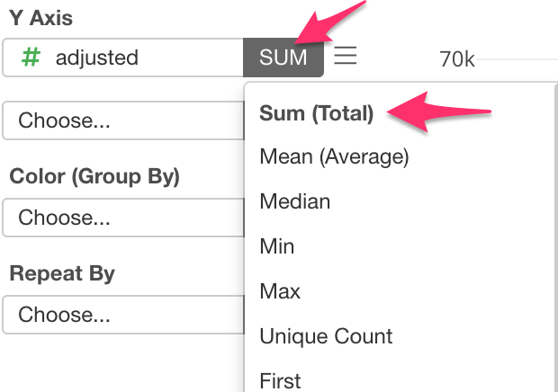Viewport: 558px width, 392px height.
Task: Click the Color (Group By) heading
Action: (x=94, y=176)
